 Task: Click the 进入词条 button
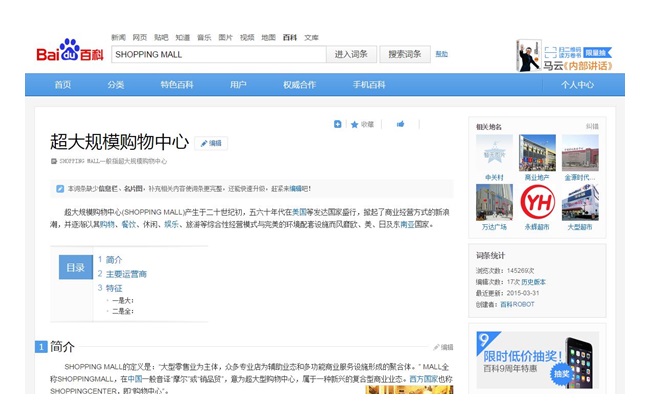(351, 54)
